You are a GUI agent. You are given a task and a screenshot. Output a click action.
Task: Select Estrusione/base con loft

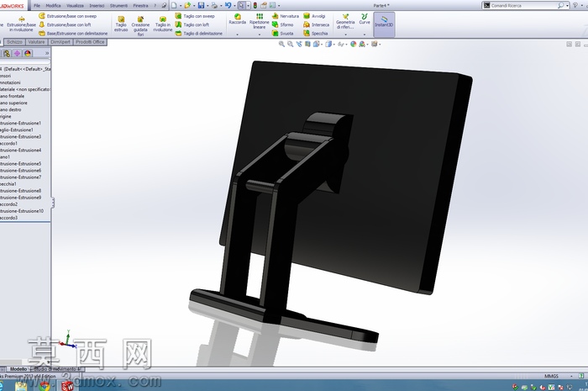click(65, 24)
